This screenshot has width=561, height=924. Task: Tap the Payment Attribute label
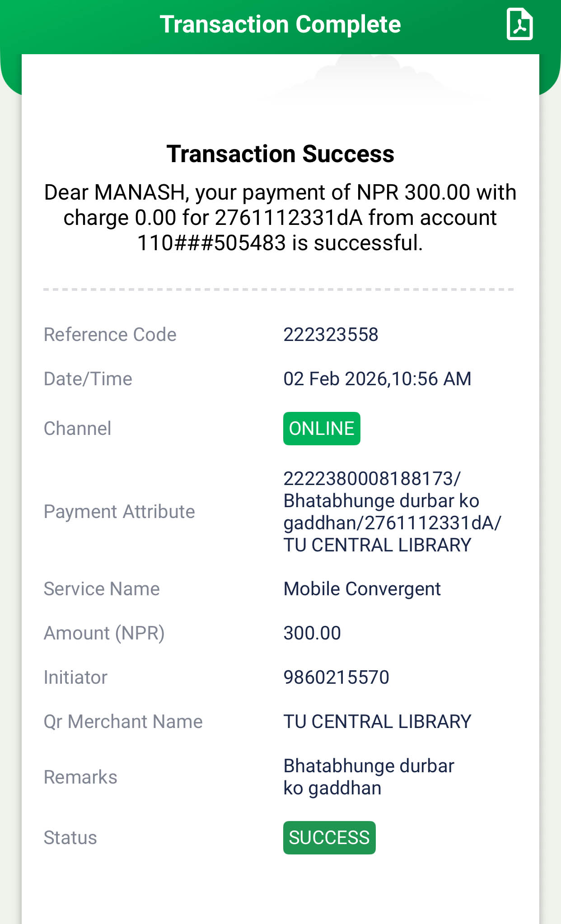coord(119,512)
